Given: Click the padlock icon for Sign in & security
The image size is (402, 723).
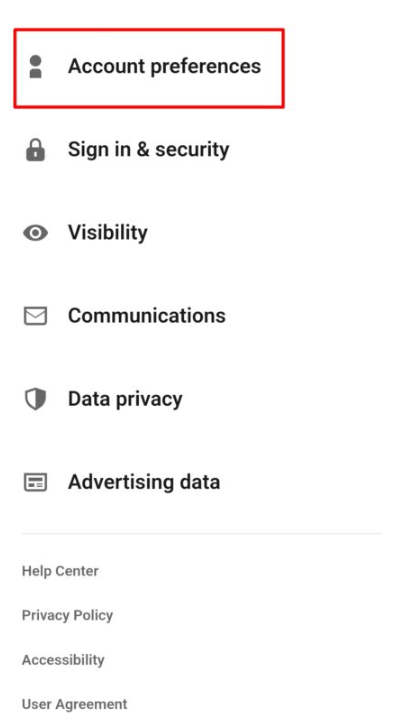Looking at the screenshot, I should click(35, 150).
